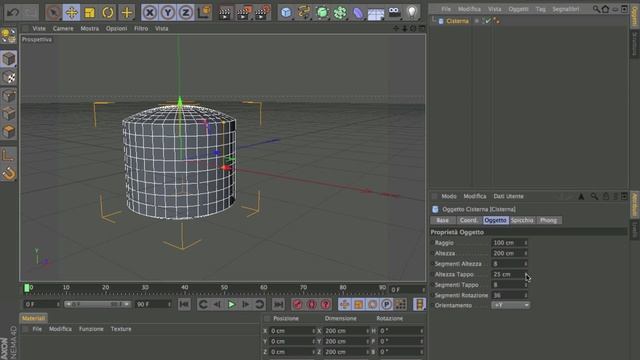Toggle X axis lock
This screenshot has height=360, width=640.
(x=150, y=12)
